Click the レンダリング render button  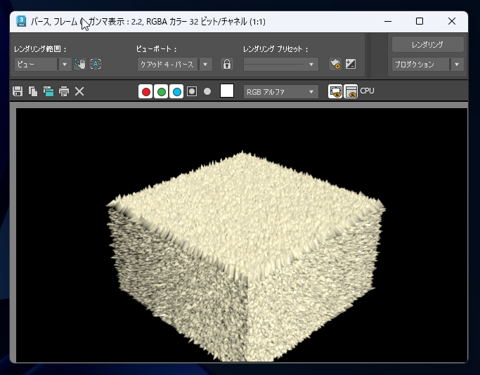coord(428,45)
